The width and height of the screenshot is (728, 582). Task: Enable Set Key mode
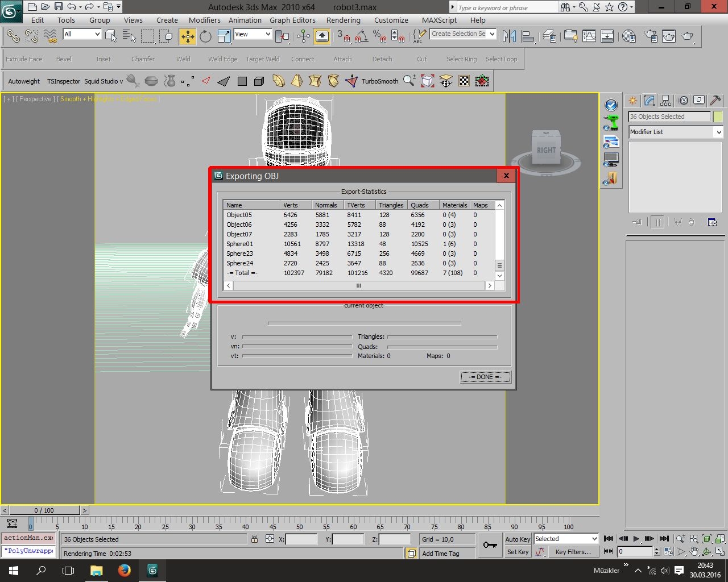coord(517,551)
